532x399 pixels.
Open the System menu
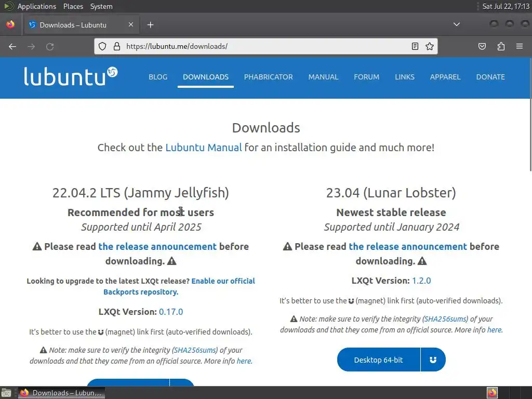coord(101,6)
